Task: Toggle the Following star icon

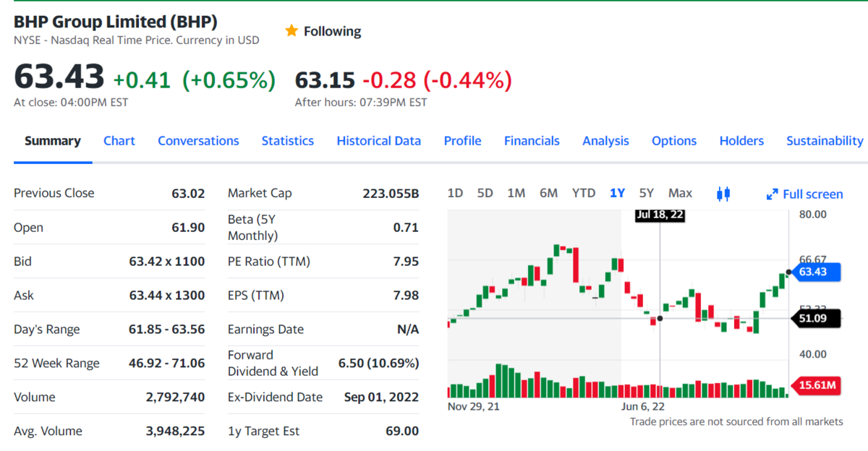Action: pyautogui.click(x=292, y=30)
